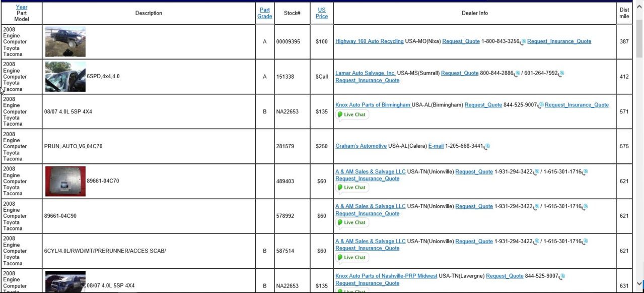Screen dimensions: 644x293
Task: Click call icon after 1-615-301-1716 in stock 578992 row
Action: click(585, 207)
